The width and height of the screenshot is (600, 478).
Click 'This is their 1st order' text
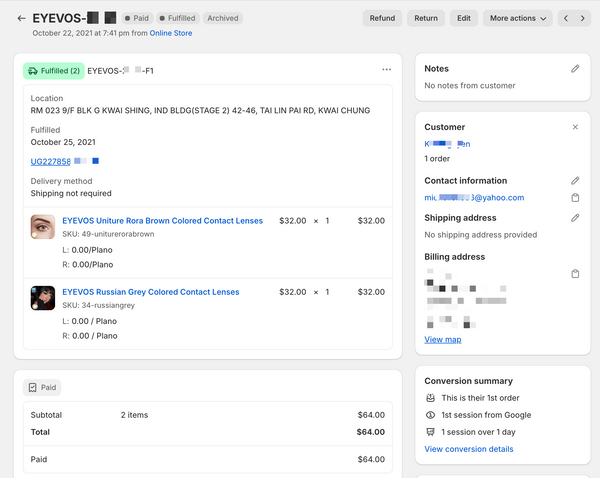tap(480, 398)
